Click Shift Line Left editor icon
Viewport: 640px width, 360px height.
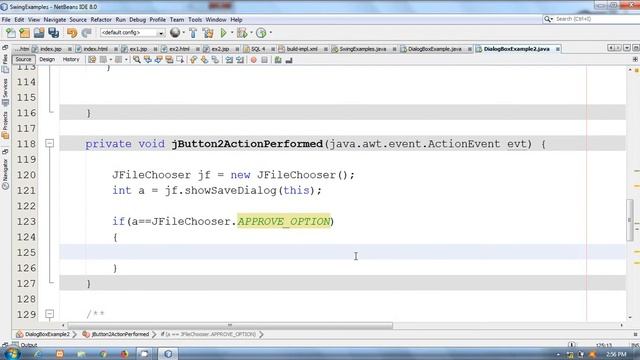pyautogui.click(x=229, y=60)
